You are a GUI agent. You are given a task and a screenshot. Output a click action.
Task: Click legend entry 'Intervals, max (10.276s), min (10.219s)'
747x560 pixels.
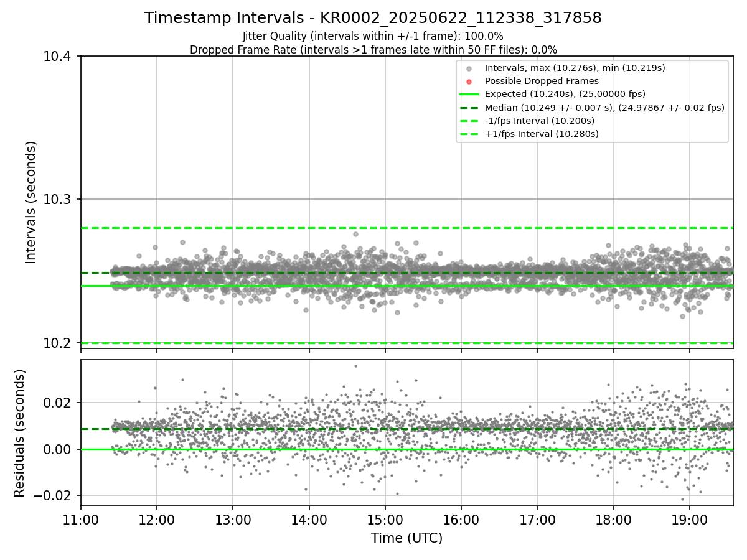(x=575, y=68)
